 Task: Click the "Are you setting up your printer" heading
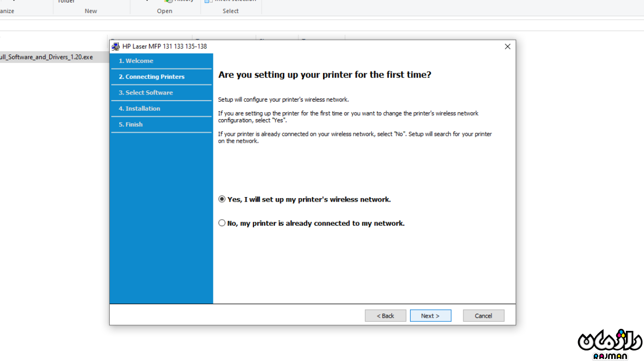325,75
